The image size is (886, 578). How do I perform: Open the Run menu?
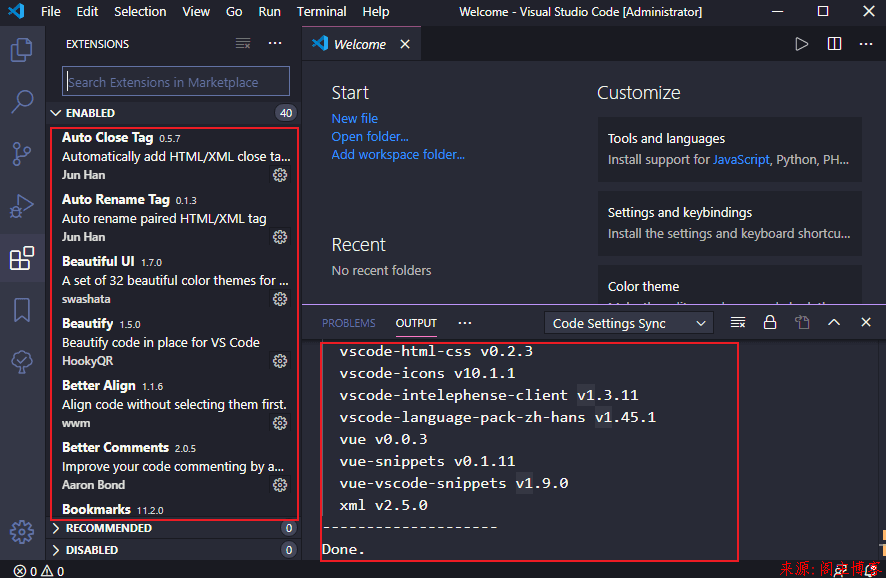click(x=270, y=12)
